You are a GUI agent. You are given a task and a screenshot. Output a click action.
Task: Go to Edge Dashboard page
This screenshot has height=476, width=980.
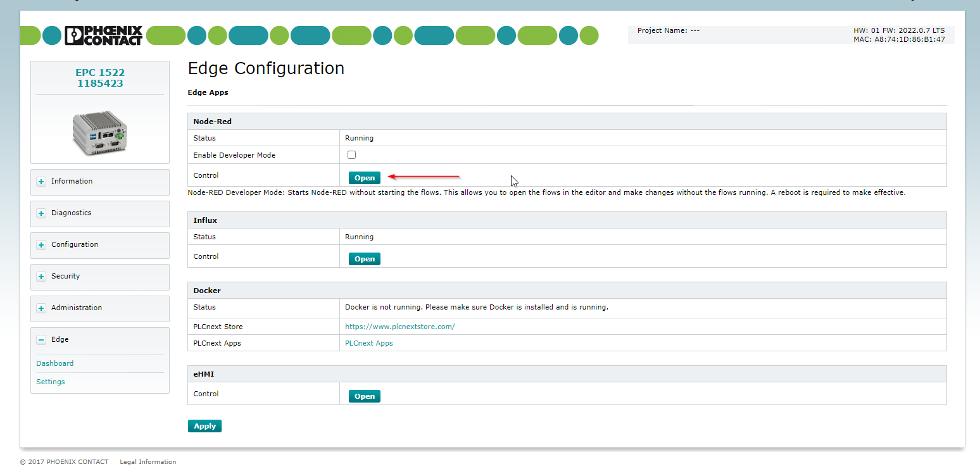point(55,363)
